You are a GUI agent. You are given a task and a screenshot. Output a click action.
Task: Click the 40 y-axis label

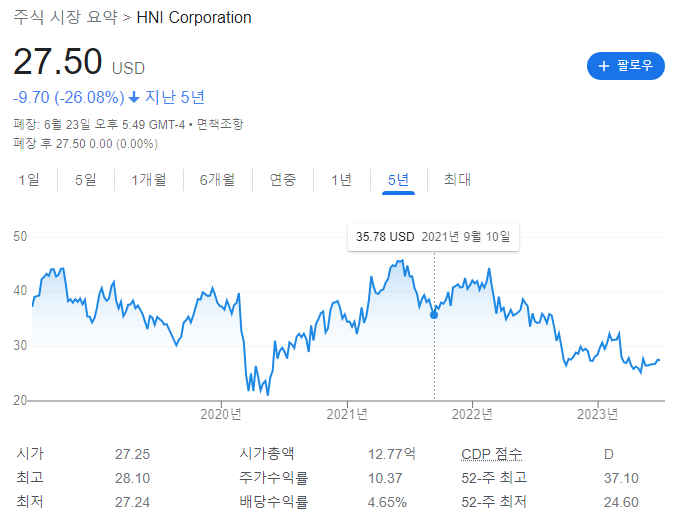[20, 291]
